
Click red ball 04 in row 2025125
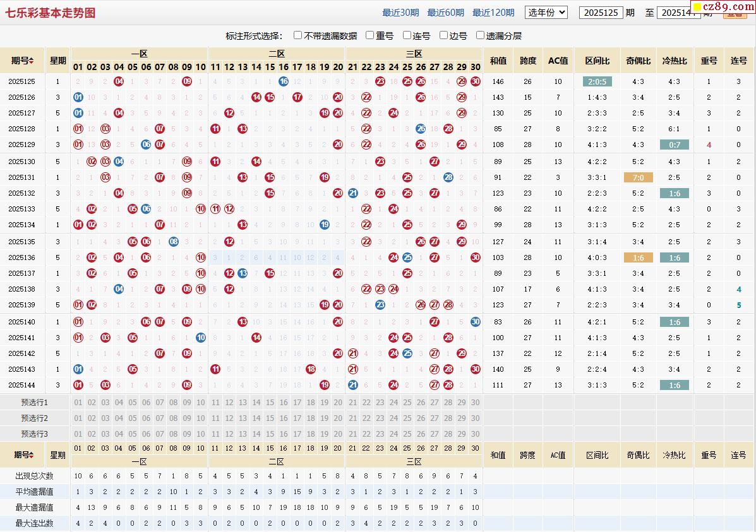119,81
